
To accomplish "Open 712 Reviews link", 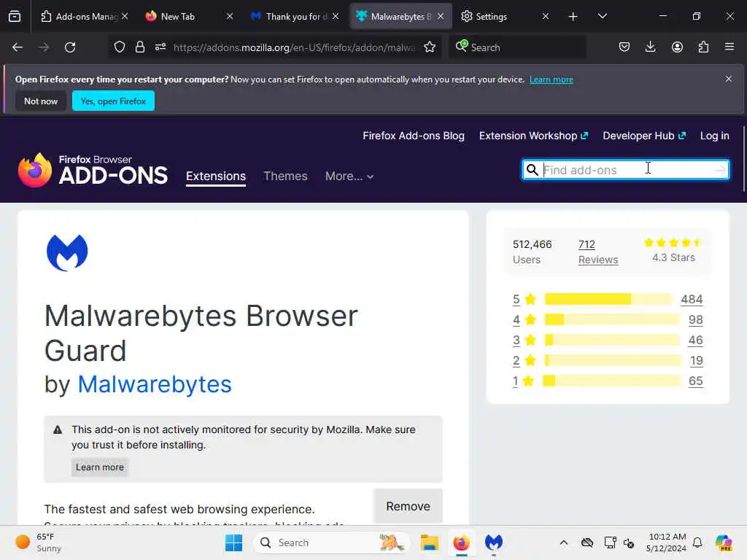I will pos(598,252).
